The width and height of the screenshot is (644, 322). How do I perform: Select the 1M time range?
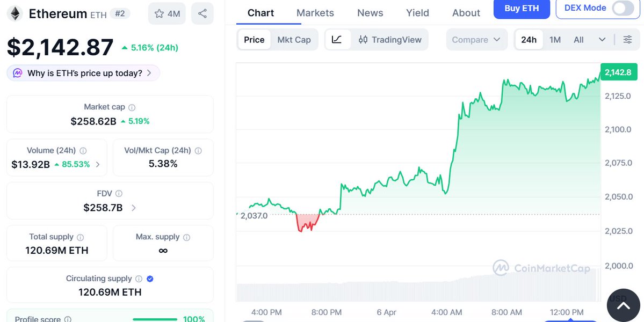[x=555, y=40]
